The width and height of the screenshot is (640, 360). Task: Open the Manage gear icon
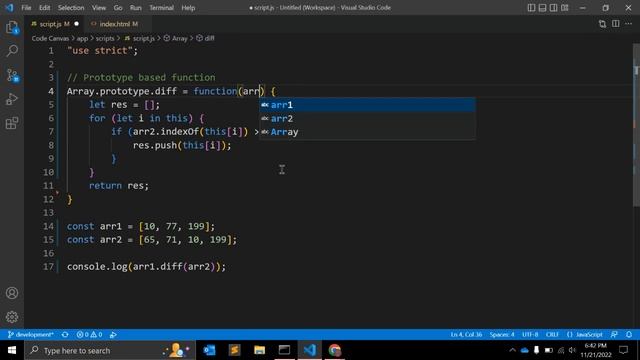pyautogui.click(x=12, y=317)
